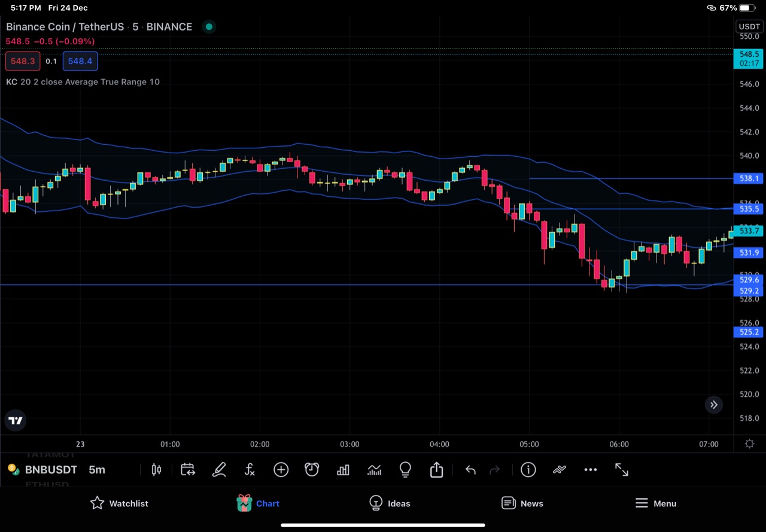Undo the last chart action
The image size is (766, 532).
click(x=470, y=470)
